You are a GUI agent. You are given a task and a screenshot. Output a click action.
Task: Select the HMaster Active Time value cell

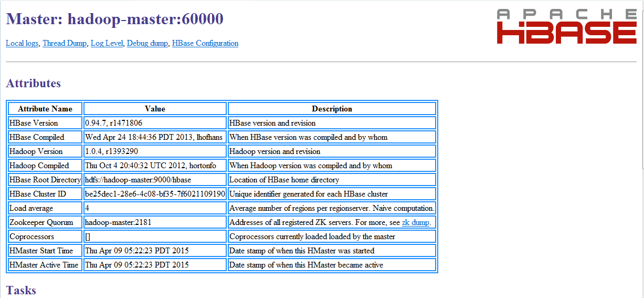point(155,265)
